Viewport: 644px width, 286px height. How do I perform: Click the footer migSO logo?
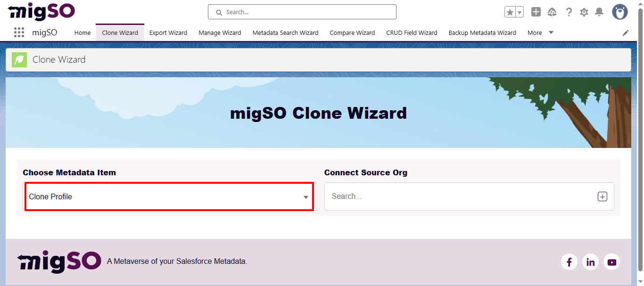[x=59, y=261]
